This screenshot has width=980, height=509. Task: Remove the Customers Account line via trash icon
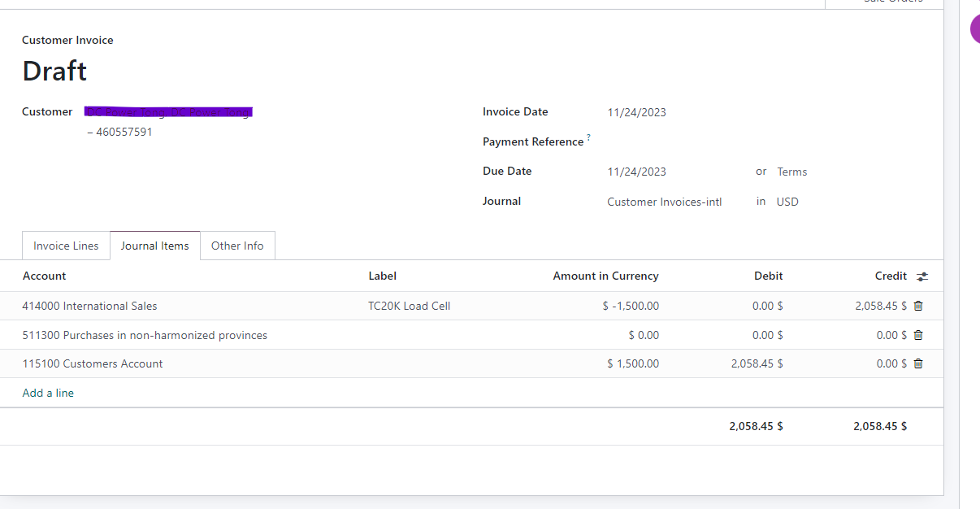coord(918,363)
